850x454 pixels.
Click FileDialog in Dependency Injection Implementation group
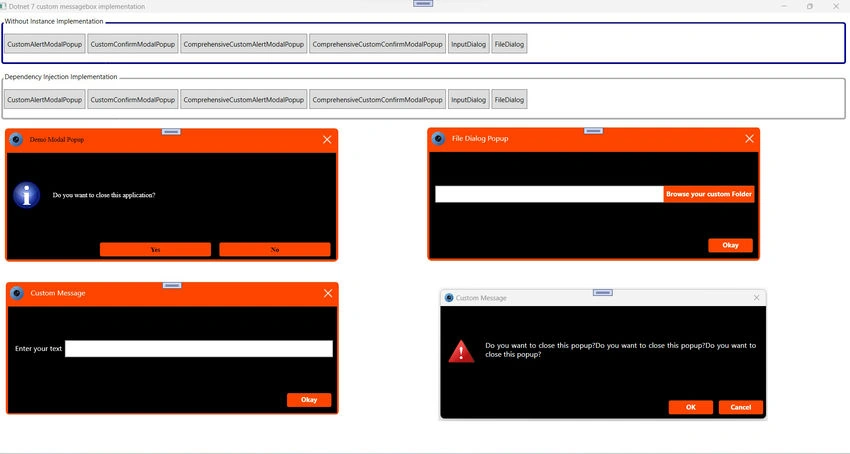click(509, 100)
